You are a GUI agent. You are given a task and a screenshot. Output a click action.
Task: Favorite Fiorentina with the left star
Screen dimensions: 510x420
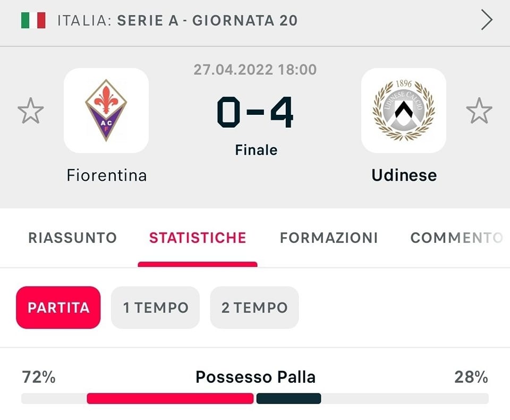coord(31,111)
